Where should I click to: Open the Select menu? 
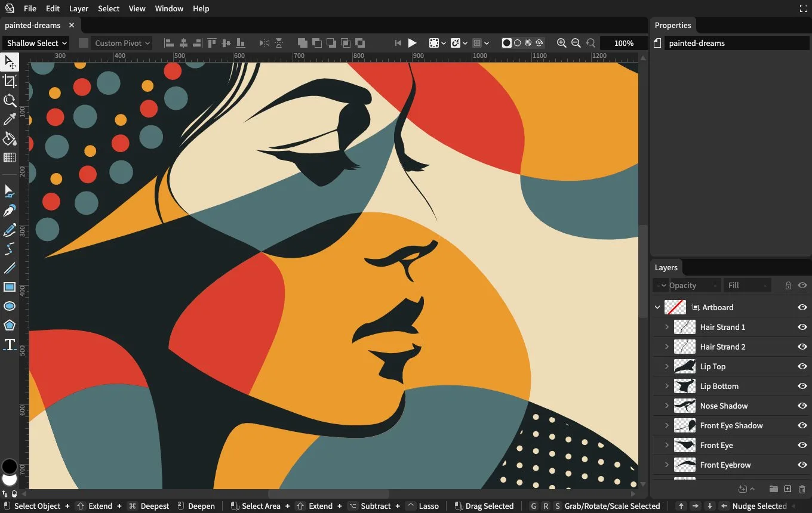[109, 8]
